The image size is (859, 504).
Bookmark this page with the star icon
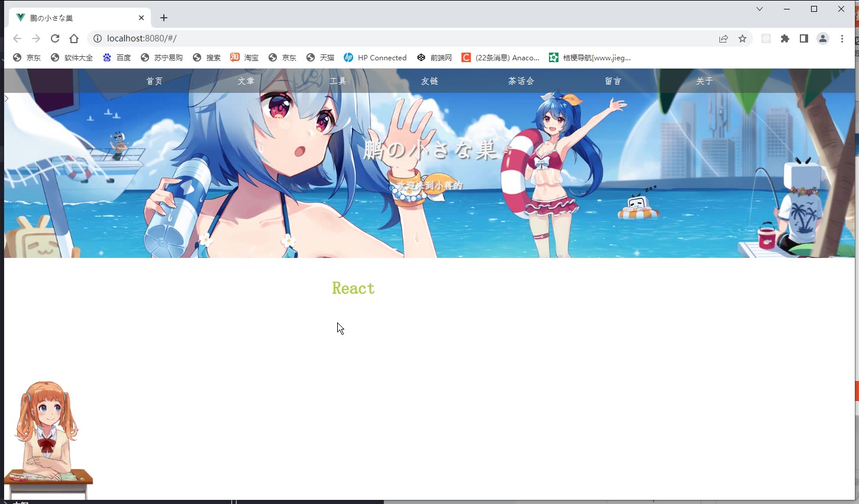point(742,38)
